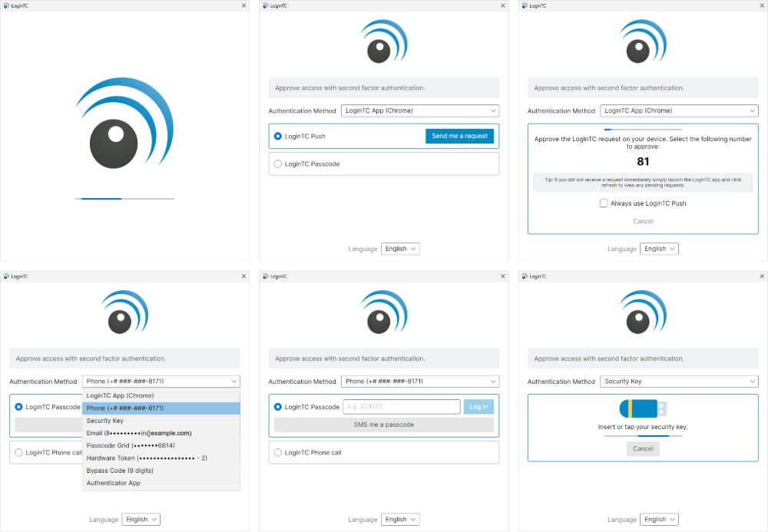Close the loading LoginTC window
Screen dimensions: 768x532
(244, 6)
